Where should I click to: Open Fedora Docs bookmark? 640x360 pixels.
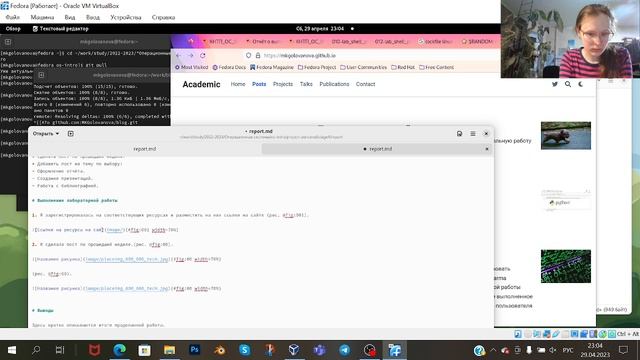pos(229,67)
